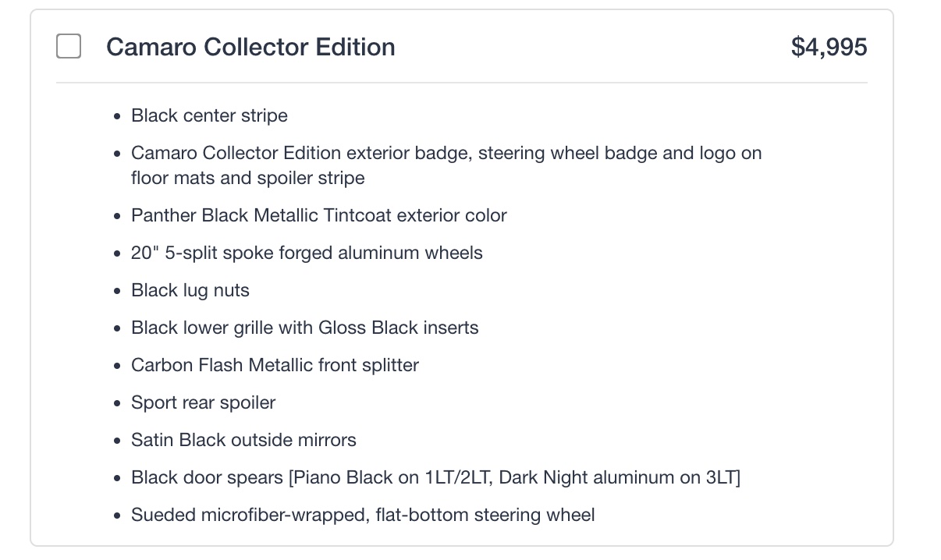941x560 pixels.
Task: Select the Sport rear spoiler entry
Action: (203, 402)
